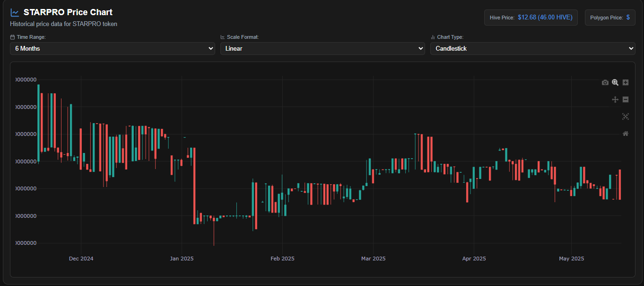The height and width of the screenshot is (286, 644).
Task: Click the Chart Type label
Action: 450,37
